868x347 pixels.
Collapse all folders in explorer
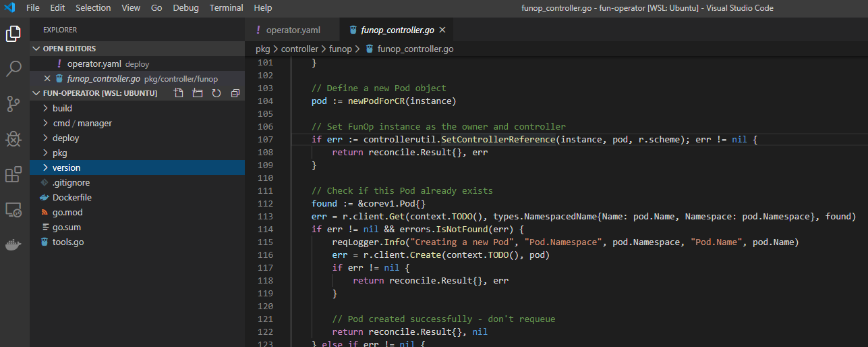(235, 93)
